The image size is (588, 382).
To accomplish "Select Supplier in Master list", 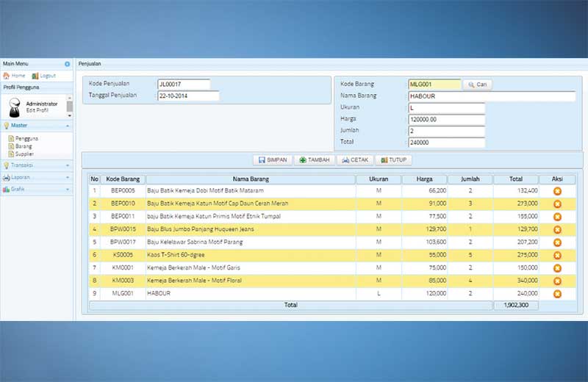I will coord(24,154).
